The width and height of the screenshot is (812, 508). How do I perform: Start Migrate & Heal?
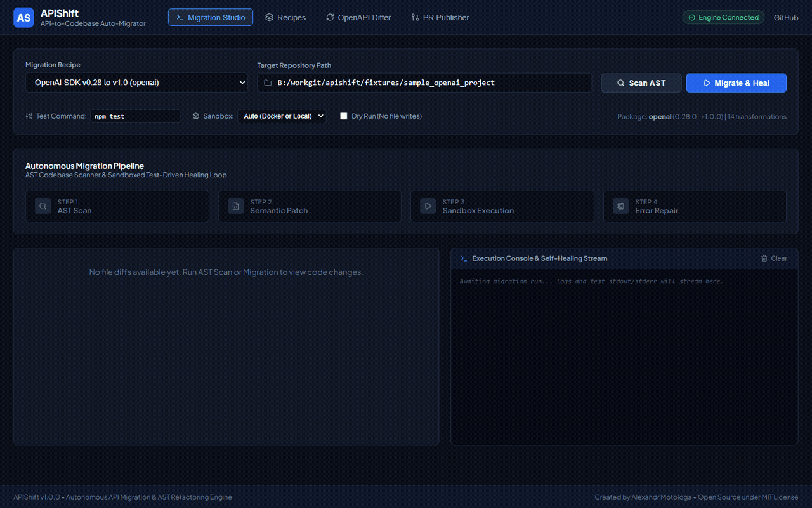tap(736, 83)
